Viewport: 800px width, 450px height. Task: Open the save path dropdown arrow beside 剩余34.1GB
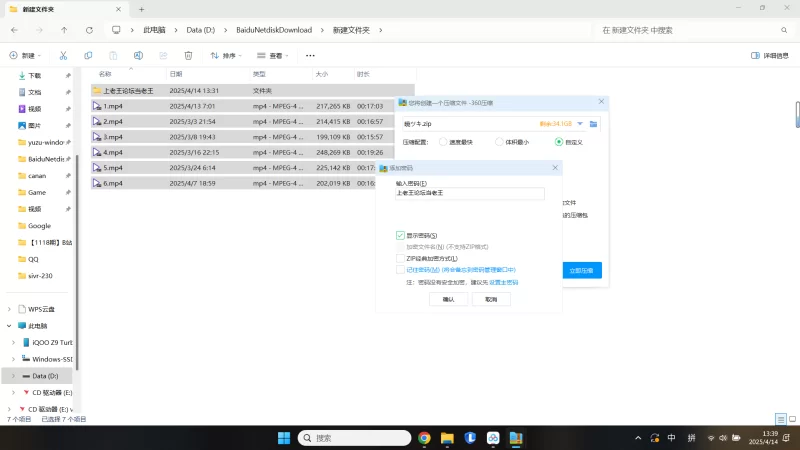click(x=581, y=124)
